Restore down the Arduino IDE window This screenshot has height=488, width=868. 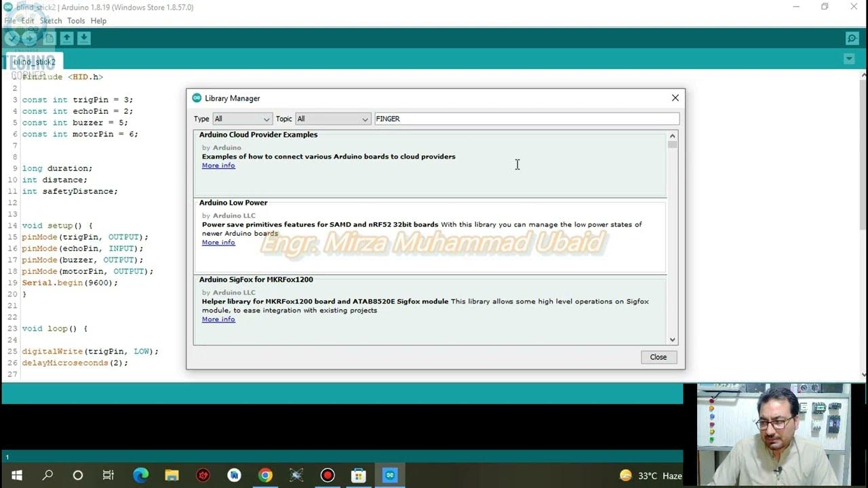click(825, 7)
